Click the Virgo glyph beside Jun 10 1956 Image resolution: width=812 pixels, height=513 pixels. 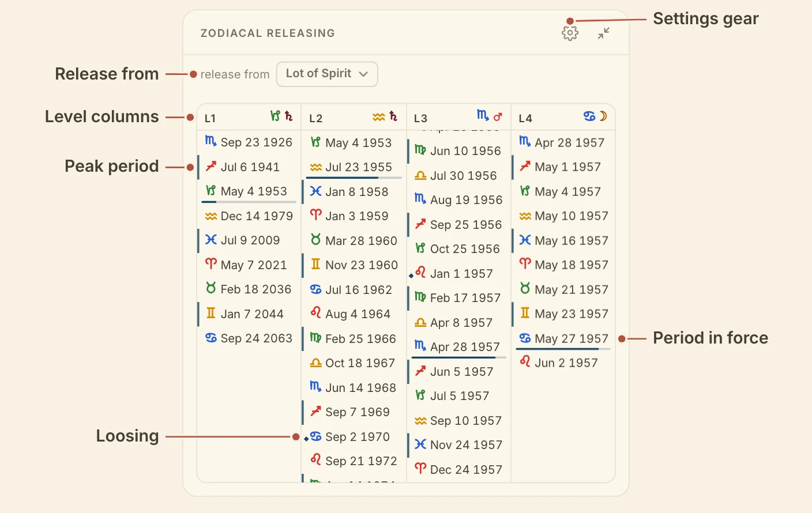click(x=420, y=150)
